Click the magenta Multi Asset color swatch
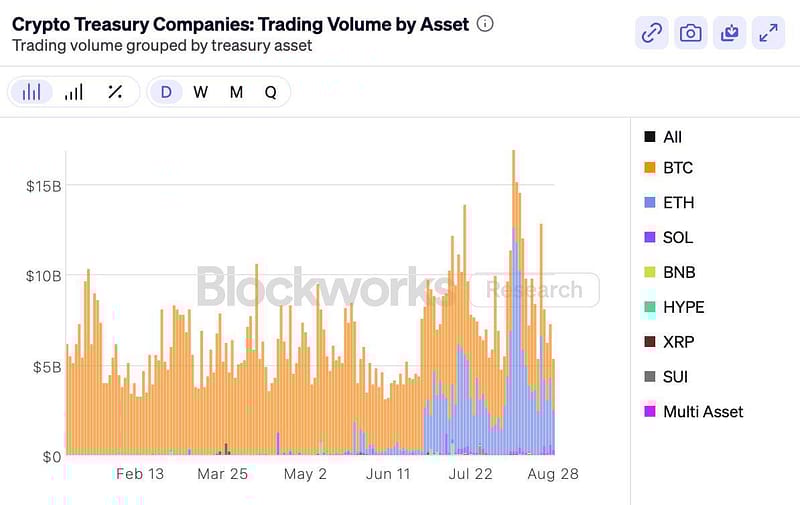 tap(649, 411)
